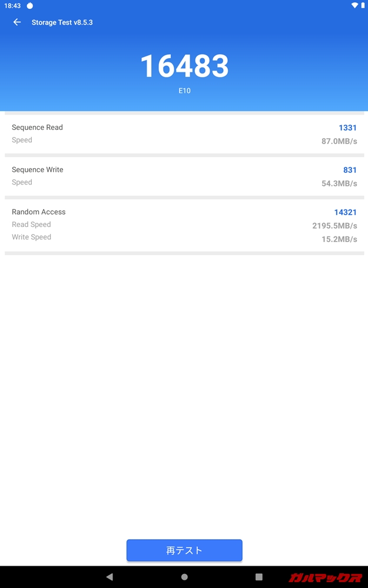Image resolution: width=368 pixels, height=588 pixels.
Task: Tap the 再テスト retest button
Action: click(x=184, y=550)
